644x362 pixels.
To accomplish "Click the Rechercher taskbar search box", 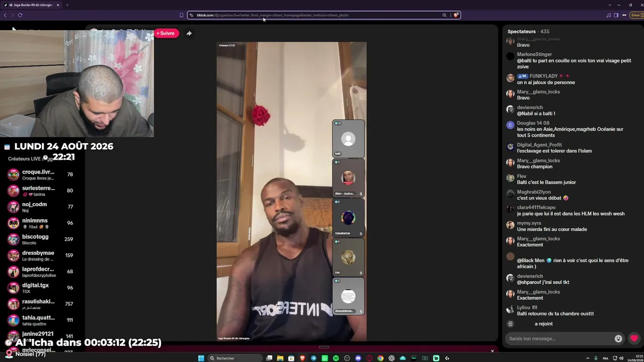I will [234, 358].
